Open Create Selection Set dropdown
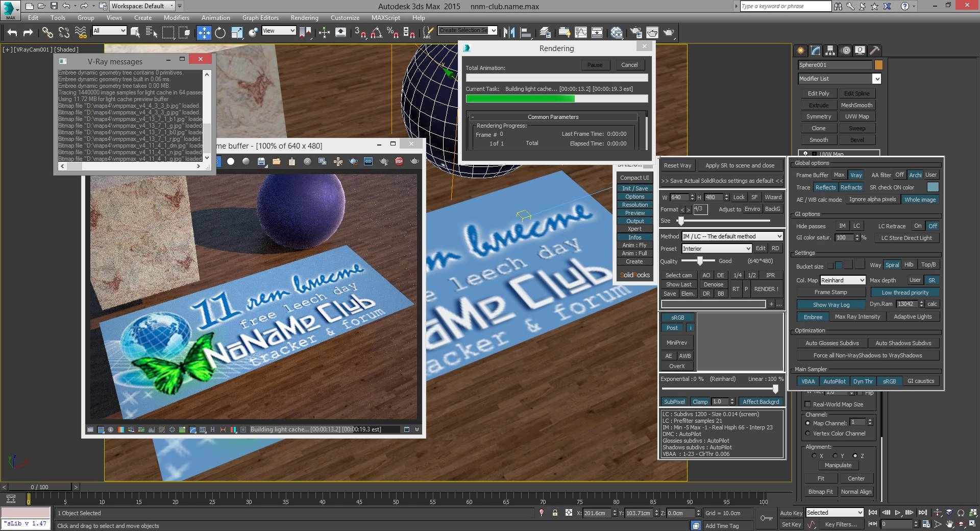The width and height of the screenshot is (980, 531). point(468,31)
